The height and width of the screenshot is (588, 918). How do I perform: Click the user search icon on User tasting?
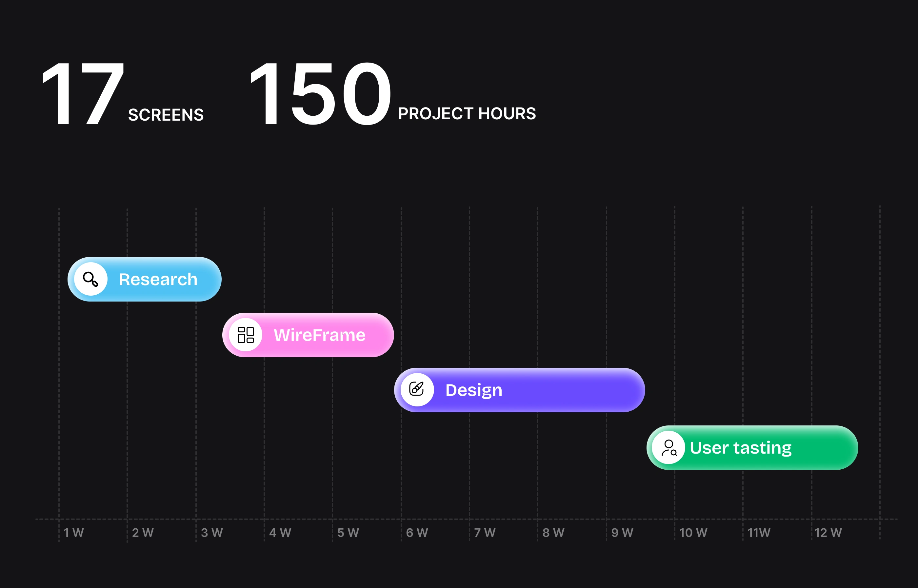[x=669, y=447]
